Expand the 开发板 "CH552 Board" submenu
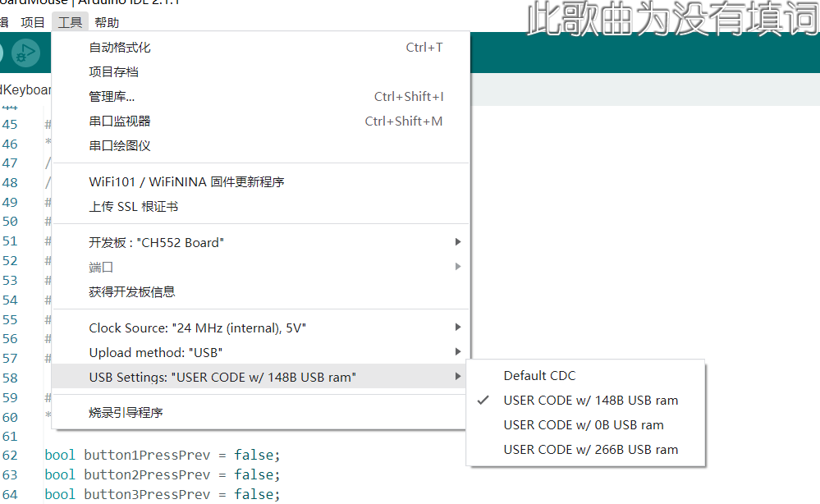 260,243
